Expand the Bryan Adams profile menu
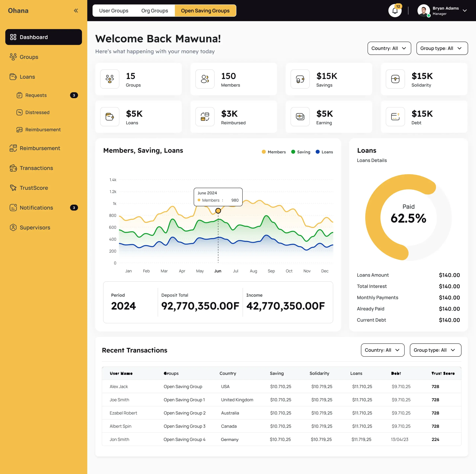The height and width of the screenshot is (474, 476). [465, 11]
